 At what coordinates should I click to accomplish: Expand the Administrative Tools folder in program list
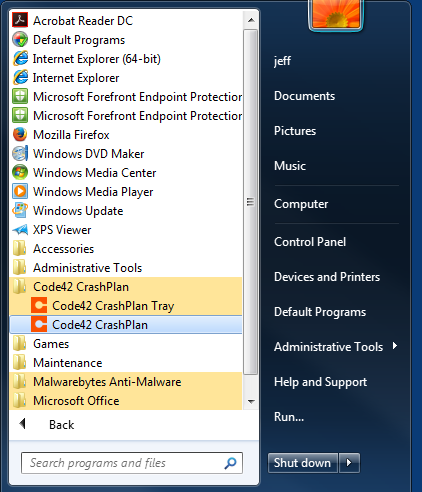click(x=126, y=268)
